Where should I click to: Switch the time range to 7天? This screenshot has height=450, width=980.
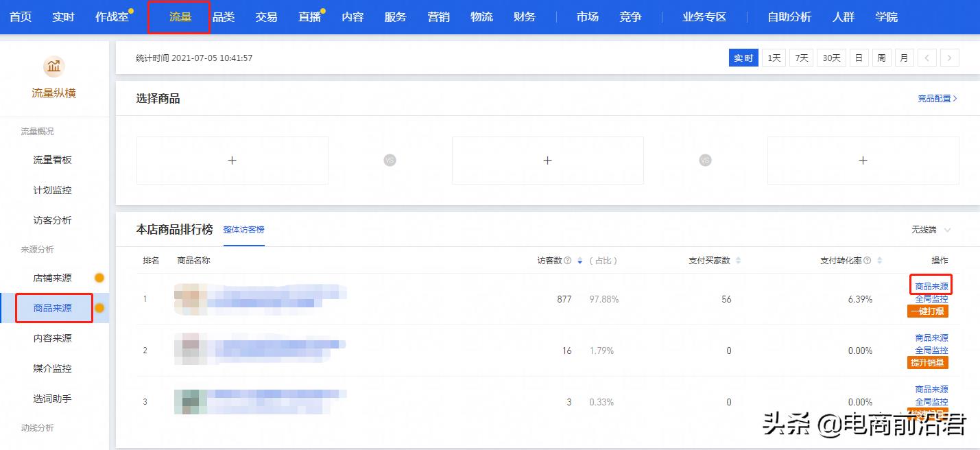[800, 58]
